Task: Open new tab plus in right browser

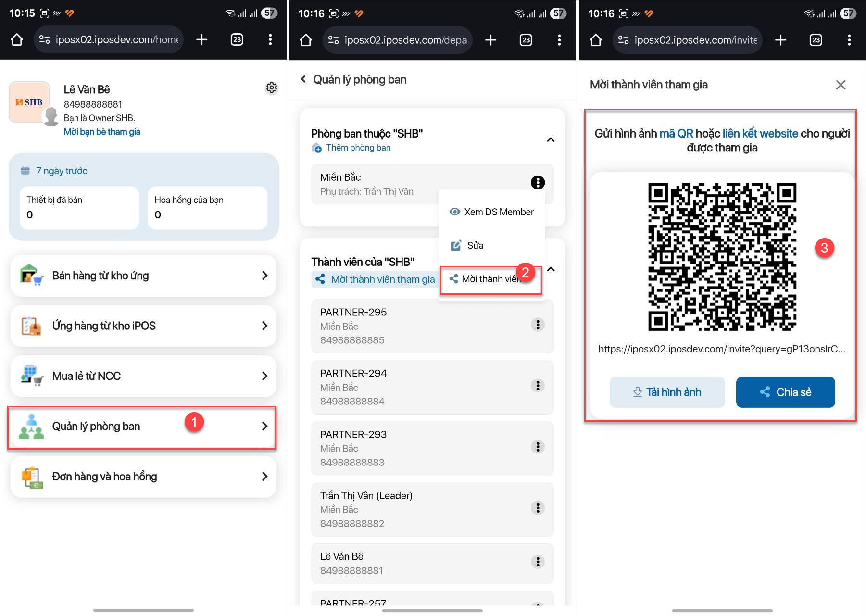Action: pyautogui.click(x=781, y=40)
